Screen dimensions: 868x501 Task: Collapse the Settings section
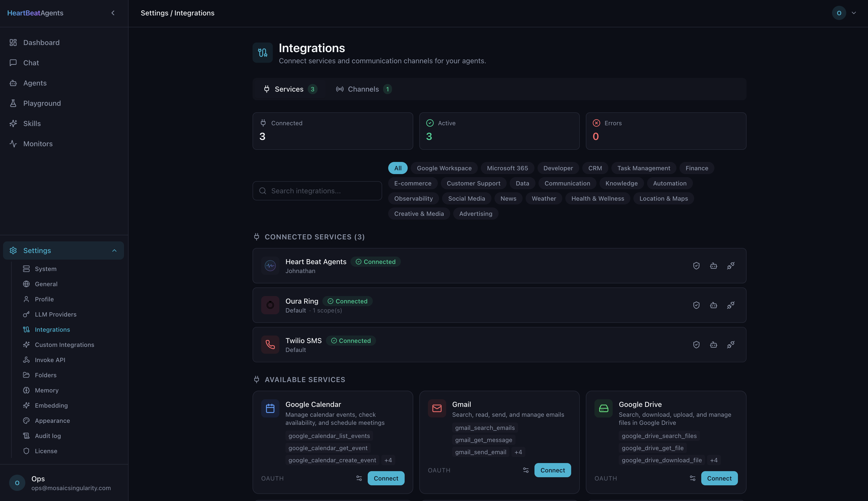pos(64,251)
